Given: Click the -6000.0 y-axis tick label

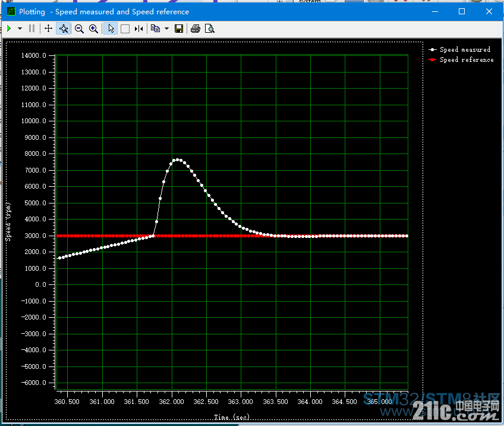Looking at the screenshot, I should pos(34,383).
